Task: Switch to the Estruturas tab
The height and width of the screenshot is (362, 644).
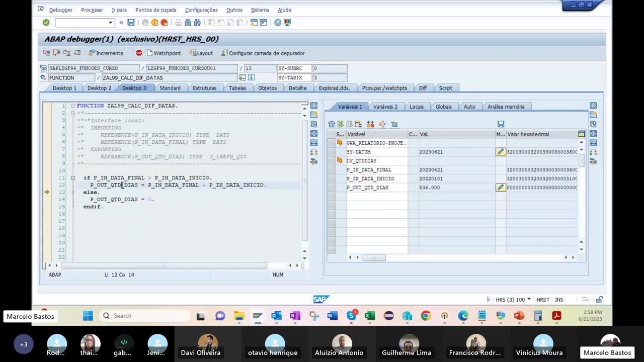Action: 204,88
